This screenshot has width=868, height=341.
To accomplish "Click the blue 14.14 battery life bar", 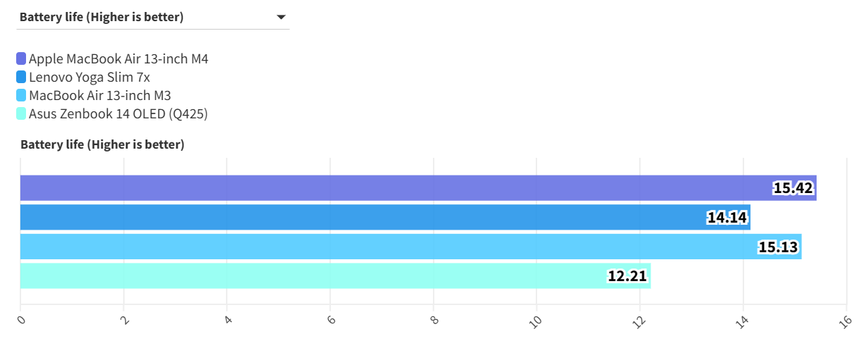I will [x=352, y=217].
